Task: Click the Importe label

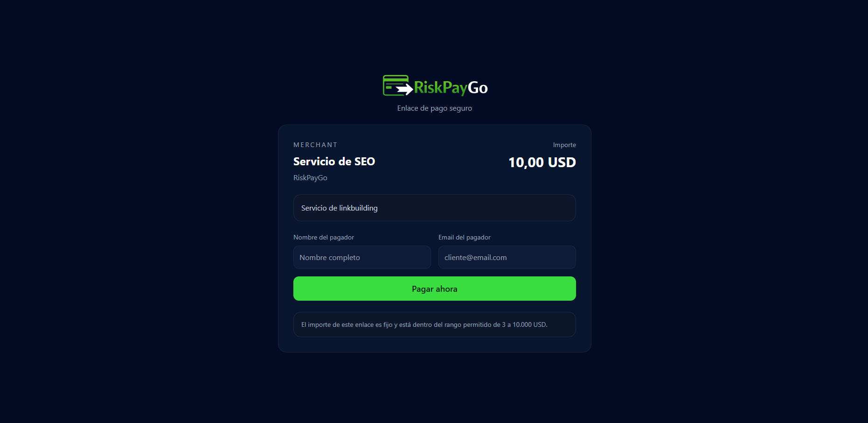Action: click(x=564, y=145)
